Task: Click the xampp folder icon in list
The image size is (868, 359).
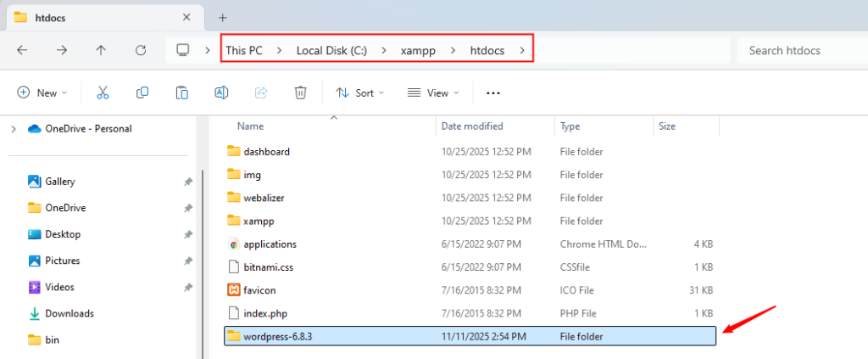Action: point(234,221)
